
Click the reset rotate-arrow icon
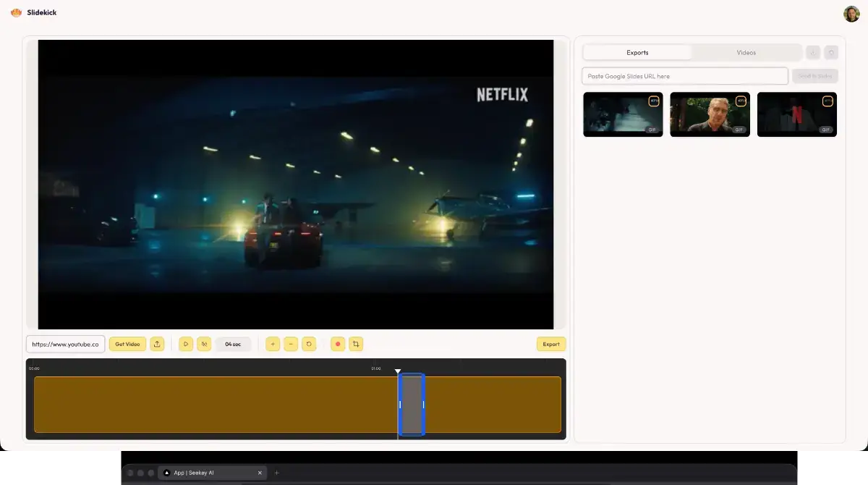click(x=309, y=344)
